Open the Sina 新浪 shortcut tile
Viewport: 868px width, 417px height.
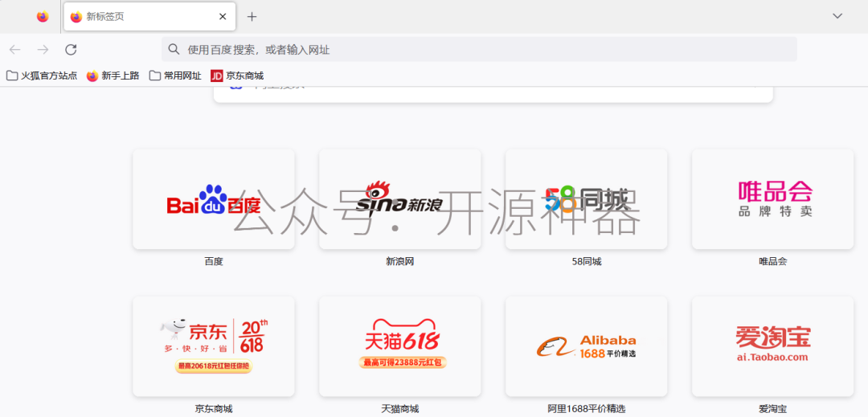coord(399,199)
